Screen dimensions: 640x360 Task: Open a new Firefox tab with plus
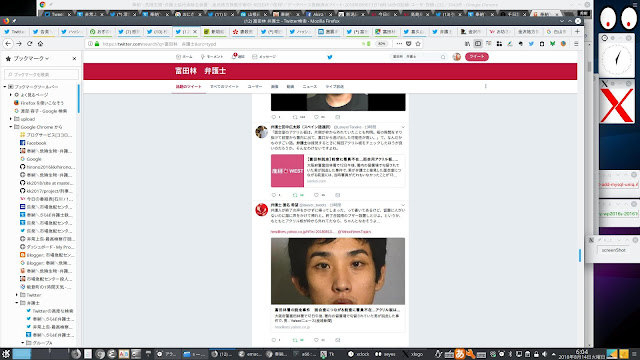577,31
